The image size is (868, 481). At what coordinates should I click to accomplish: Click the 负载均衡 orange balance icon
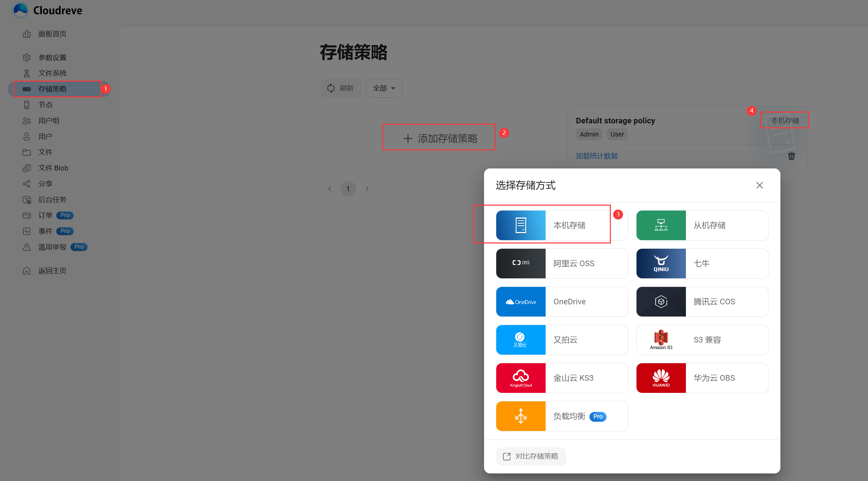[x=521, y=416]
